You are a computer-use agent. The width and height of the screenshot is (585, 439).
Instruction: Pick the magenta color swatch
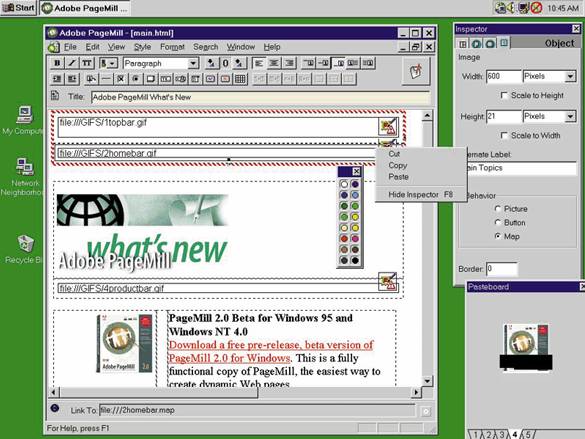(x=355, y=238)
